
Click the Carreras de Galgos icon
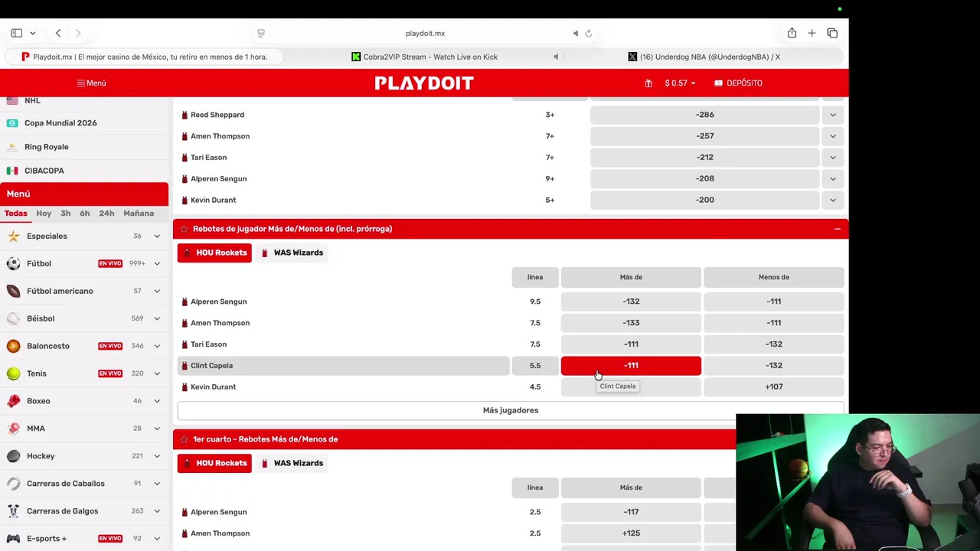pyautogui.click(x=13, y=511)
